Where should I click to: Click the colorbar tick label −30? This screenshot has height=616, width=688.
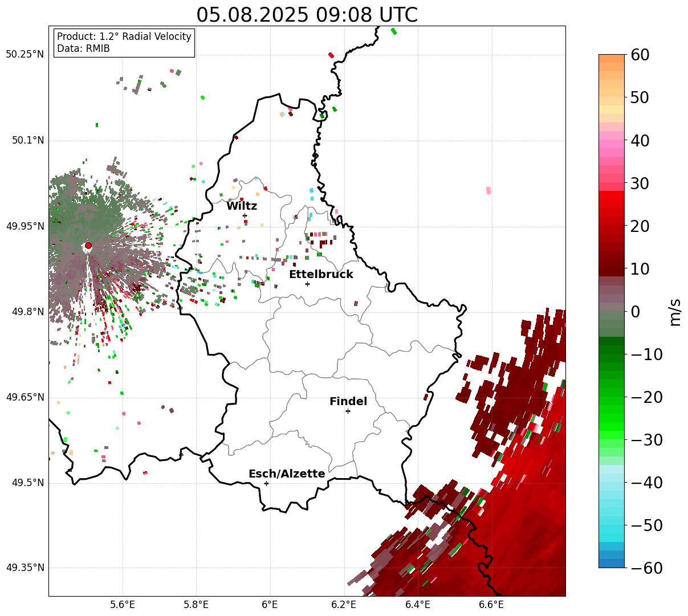pos(646,440)
